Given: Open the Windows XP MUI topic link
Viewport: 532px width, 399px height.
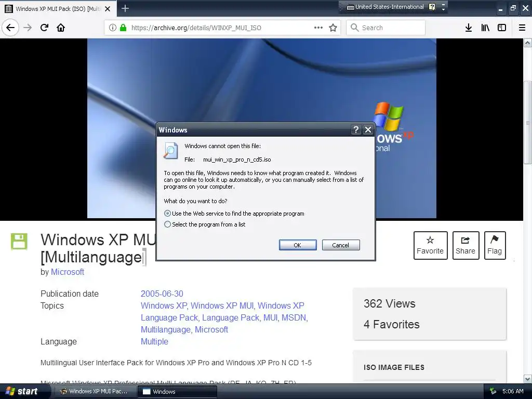Looking at the screenshot, I should [x=222, y=305].
